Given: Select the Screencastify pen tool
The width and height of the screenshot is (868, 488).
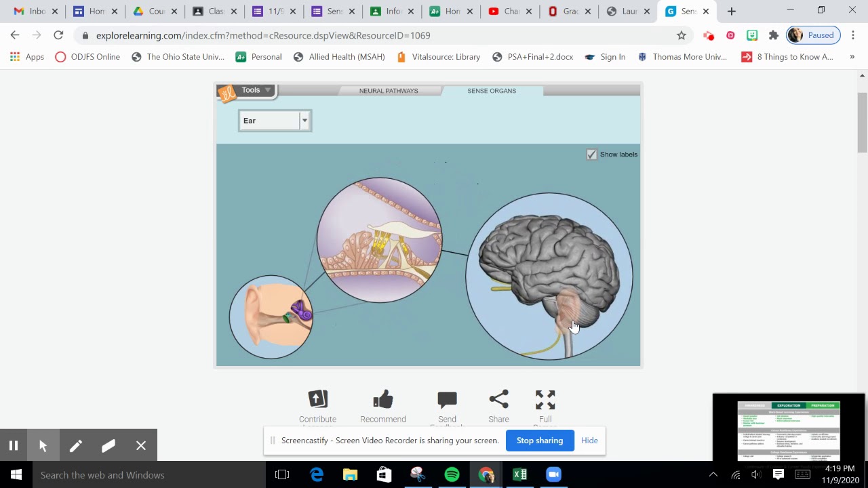Looking at the screenshot, I should pos(75,445).
